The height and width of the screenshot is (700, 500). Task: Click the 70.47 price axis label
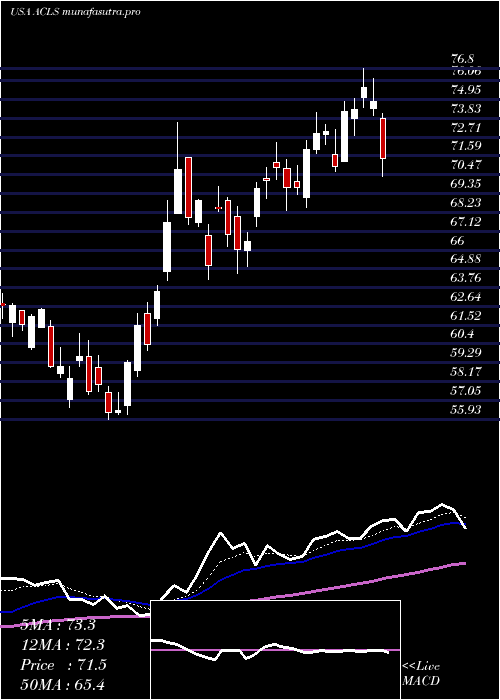coord(466,165)
